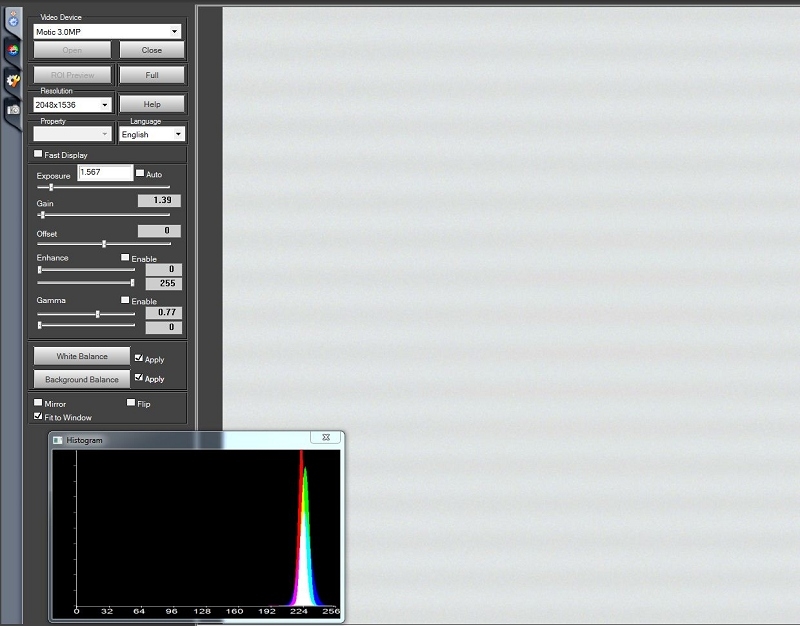Toggle the Gamma Enable checkbox
The image size is (800, 626).
[x=125, y=301]
